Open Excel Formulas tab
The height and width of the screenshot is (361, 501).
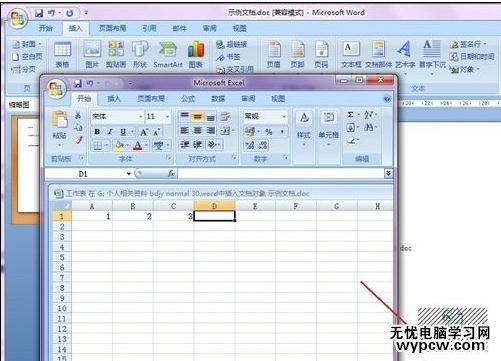click(188, 99)
